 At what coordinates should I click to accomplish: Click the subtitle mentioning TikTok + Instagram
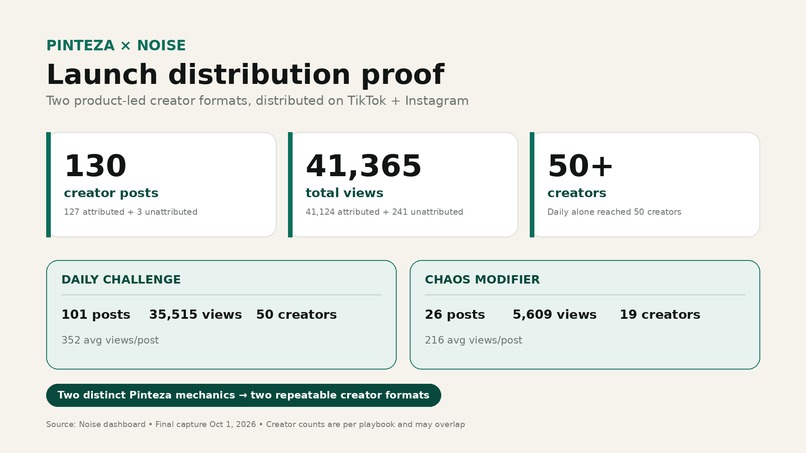coord(257,101)
